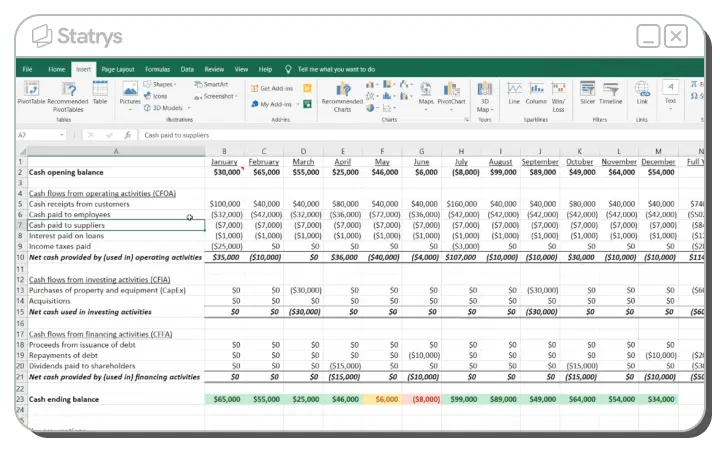Switch to the Page Layout tab
Viewport: 720px width, 453px height.
[118, 69]
